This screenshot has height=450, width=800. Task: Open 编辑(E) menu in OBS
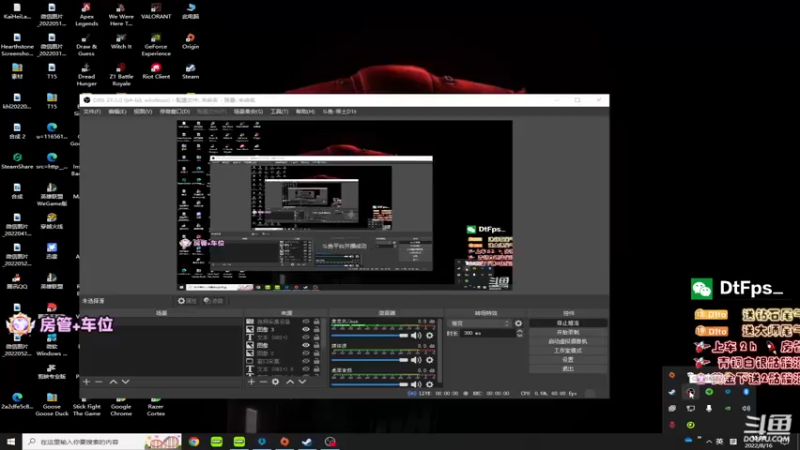coord(117,111)
